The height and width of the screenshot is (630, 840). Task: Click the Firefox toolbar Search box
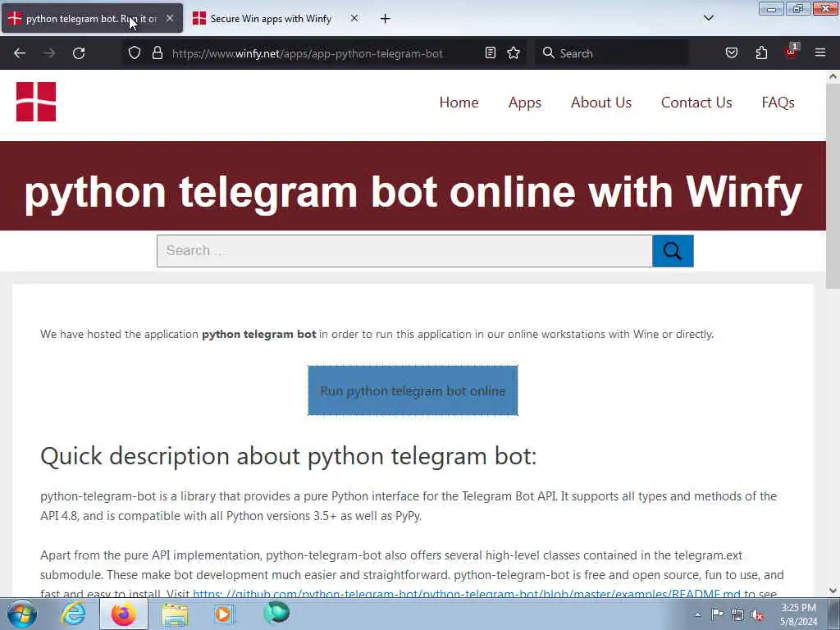click(612, 53)
